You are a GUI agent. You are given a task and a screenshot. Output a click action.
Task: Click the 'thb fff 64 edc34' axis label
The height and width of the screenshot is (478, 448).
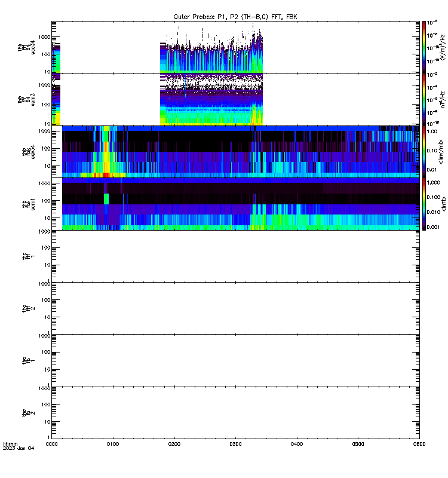pos(26,47)
